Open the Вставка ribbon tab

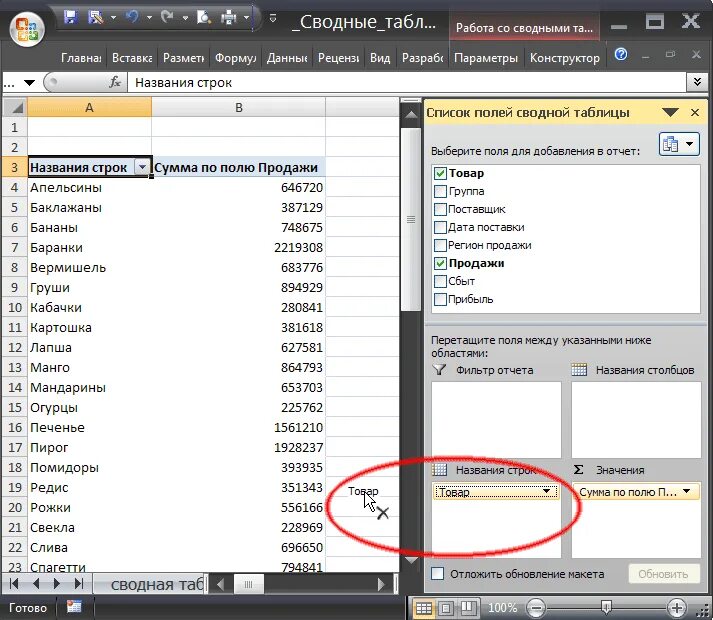click(x=132, y=58)
